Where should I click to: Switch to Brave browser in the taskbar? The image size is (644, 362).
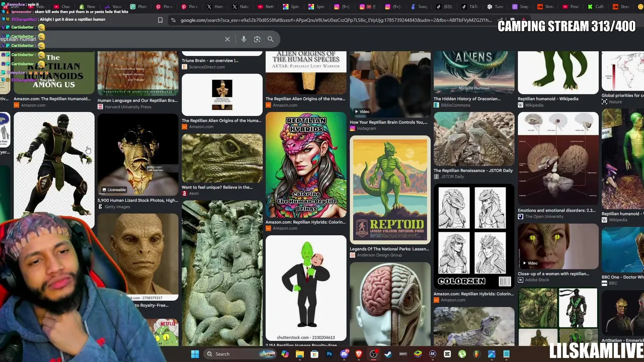[359, 354]
